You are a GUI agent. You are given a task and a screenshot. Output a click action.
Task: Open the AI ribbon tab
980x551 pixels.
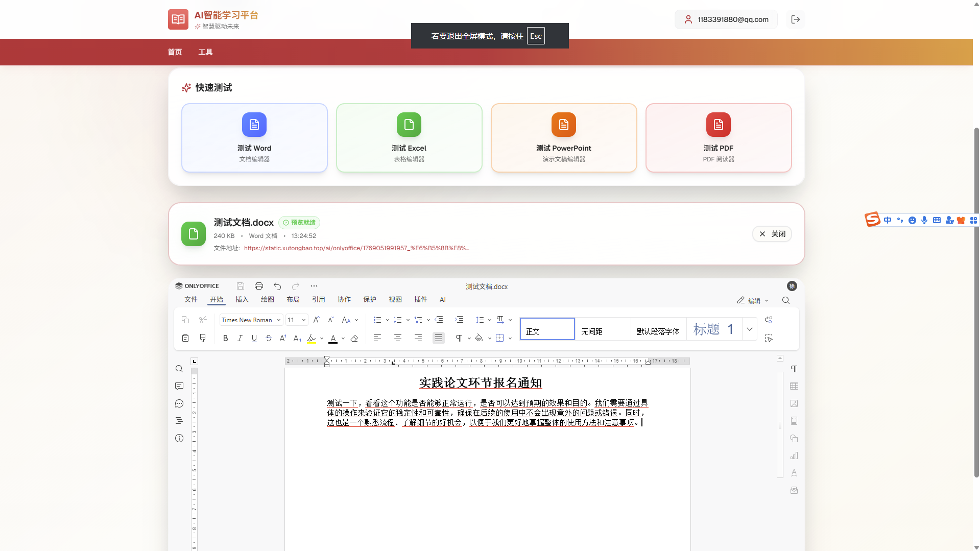tap(442, 300)
